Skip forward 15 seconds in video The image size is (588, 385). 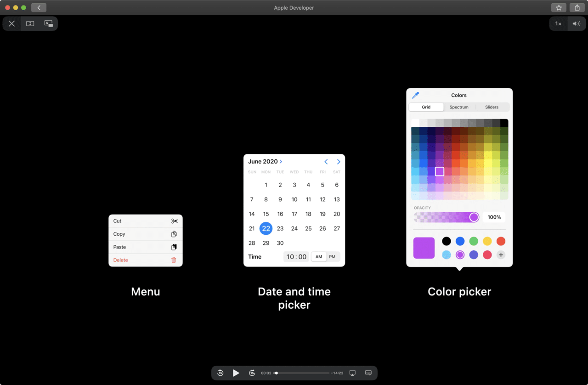[252, 373]
